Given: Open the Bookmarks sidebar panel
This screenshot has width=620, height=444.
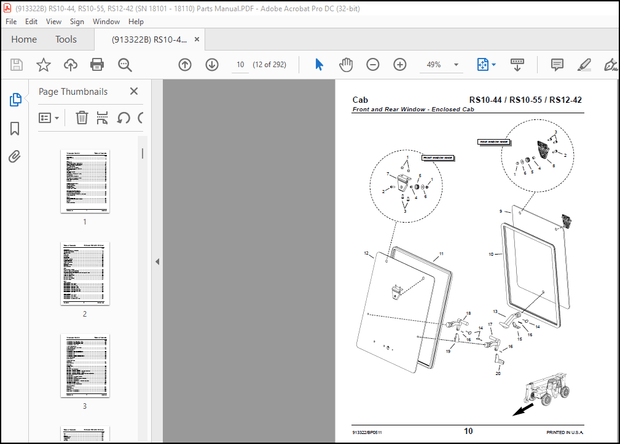Looking at the screenshot, I should [15, 128].
